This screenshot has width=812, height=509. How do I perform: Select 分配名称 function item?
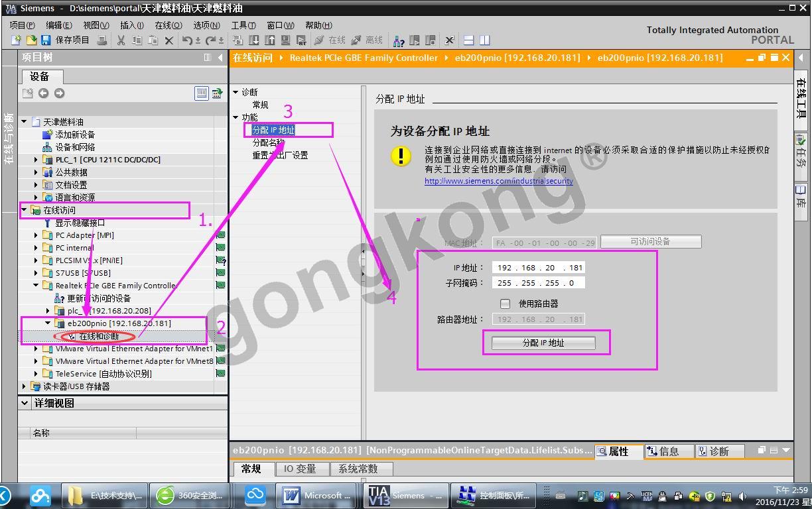pos(268,142)
